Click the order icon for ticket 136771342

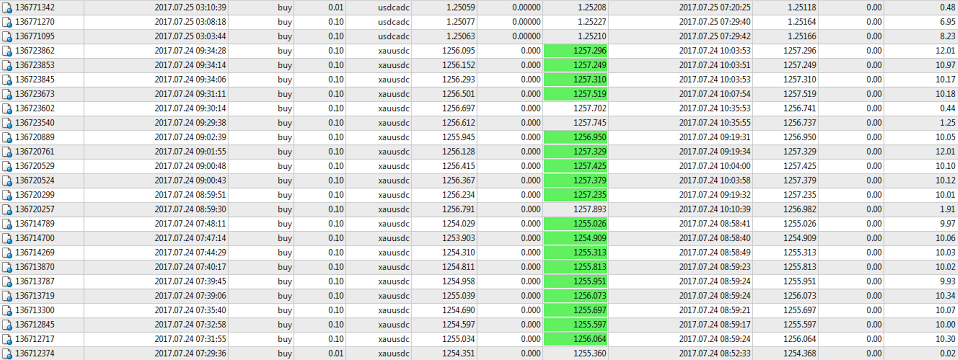7,7
